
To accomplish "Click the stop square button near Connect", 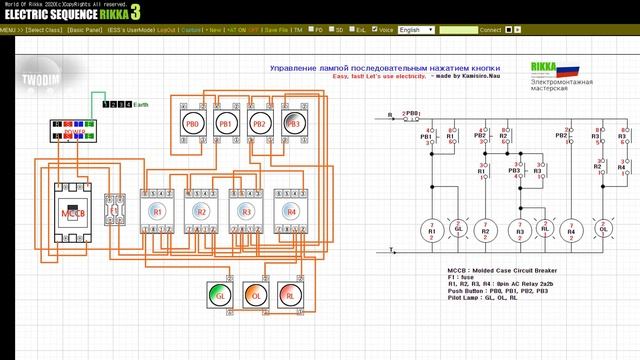I will (x=509, y=30).
